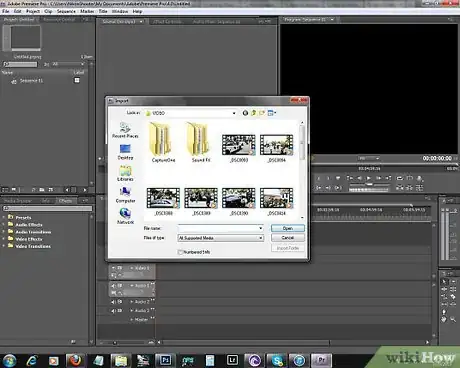This screenshot has height=368, width=460.
Task: Click the Import Folder button
Action: pos(288,248)
